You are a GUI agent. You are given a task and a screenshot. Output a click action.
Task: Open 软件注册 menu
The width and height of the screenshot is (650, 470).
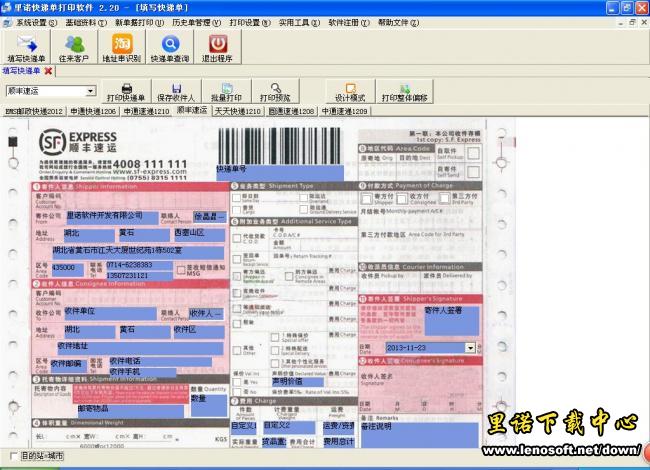pyautogui.click(x=349, y=23)
